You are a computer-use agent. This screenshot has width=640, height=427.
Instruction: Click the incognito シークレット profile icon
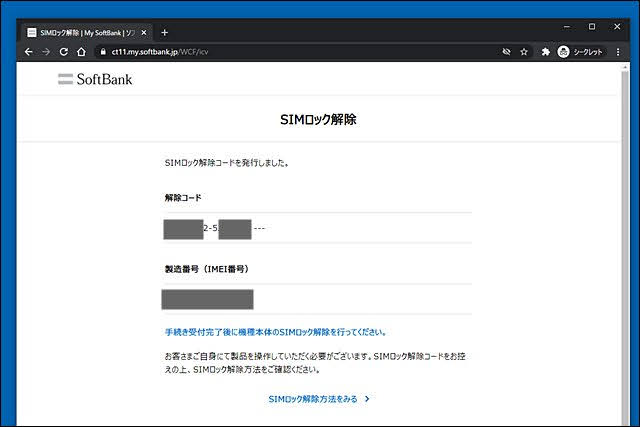(580, 52)
